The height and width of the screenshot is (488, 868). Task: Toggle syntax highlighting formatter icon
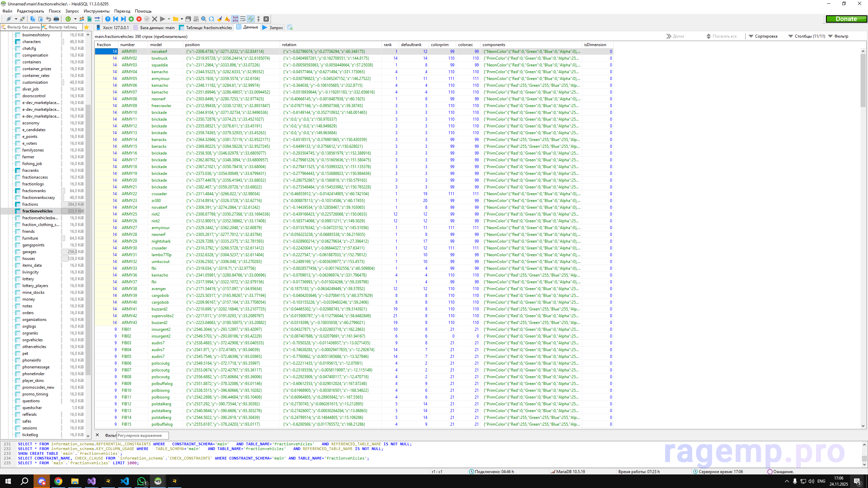click(251, 19)
